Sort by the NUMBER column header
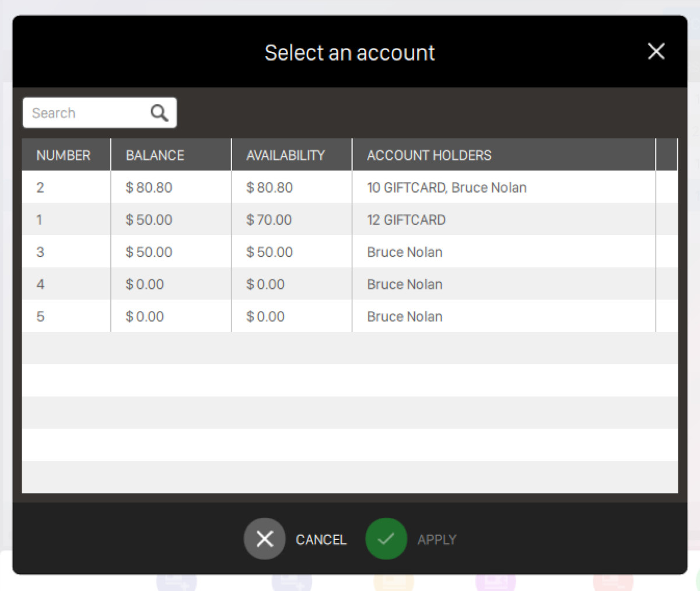This screenshot has height=591, width=700. coord(64,155)
